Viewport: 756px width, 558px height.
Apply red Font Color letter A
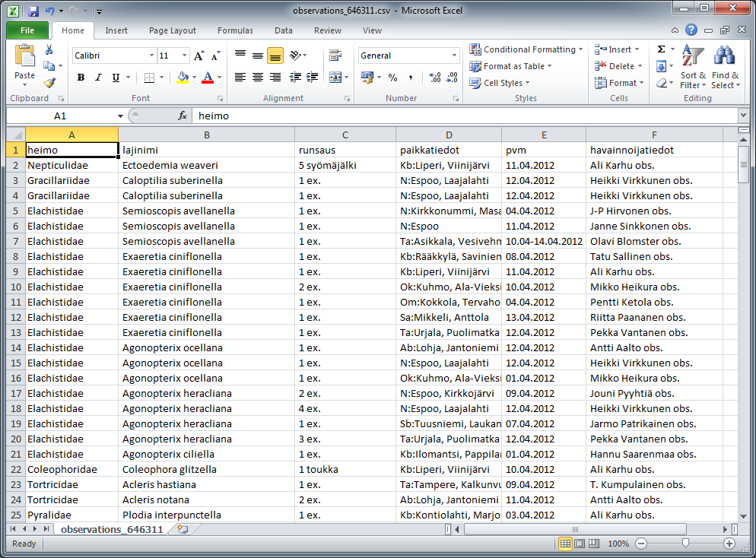click(x=208, y=78)
